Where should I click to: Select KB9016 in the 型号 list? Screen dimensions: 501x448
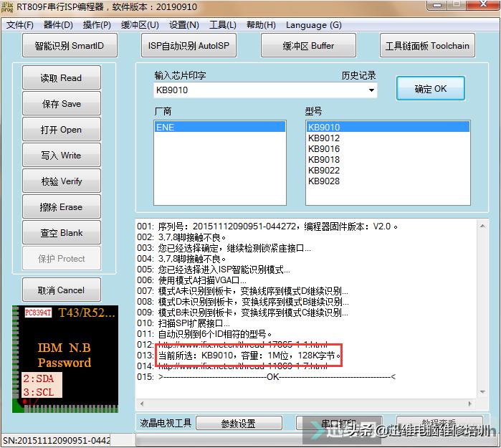(388, 149)
